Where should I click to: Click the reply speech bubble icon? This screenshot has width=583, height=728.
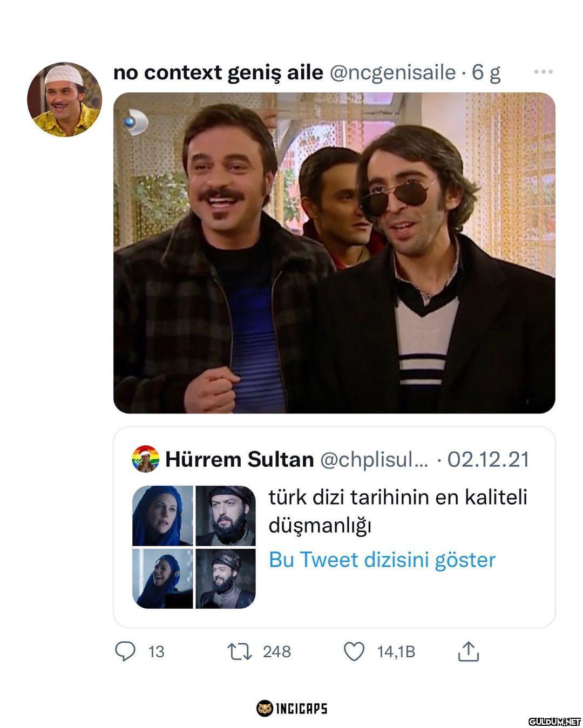[x=125, y=651]
